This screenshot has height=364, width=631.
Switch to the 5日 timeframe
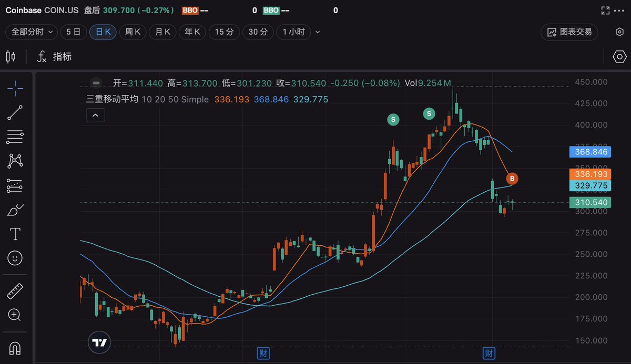pos(73,32)
